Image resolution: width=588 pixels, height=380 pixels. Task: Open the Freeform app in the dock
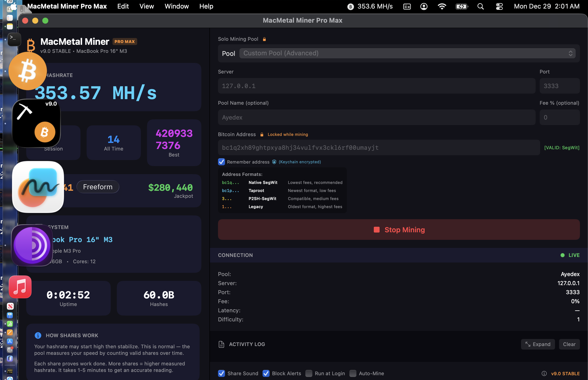[x=38, y=187]
